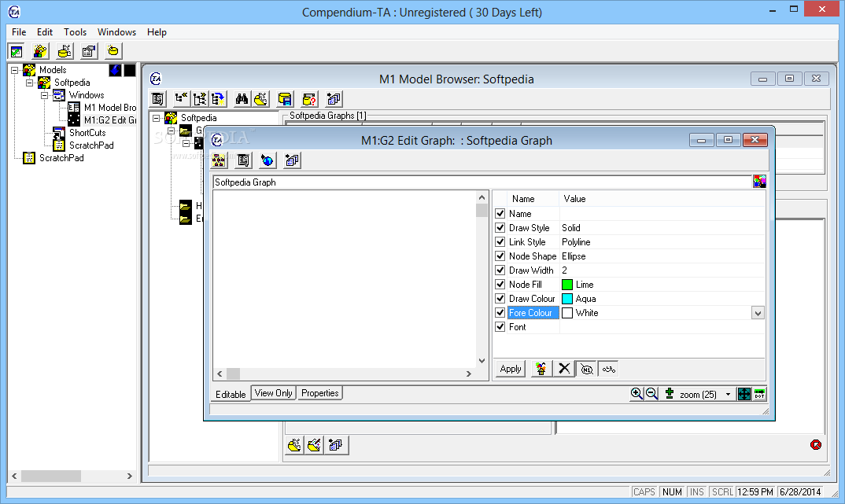Select ShortCuts in the left tree
Viewport: 845px width, 504px height.
[x=87, y=132]
